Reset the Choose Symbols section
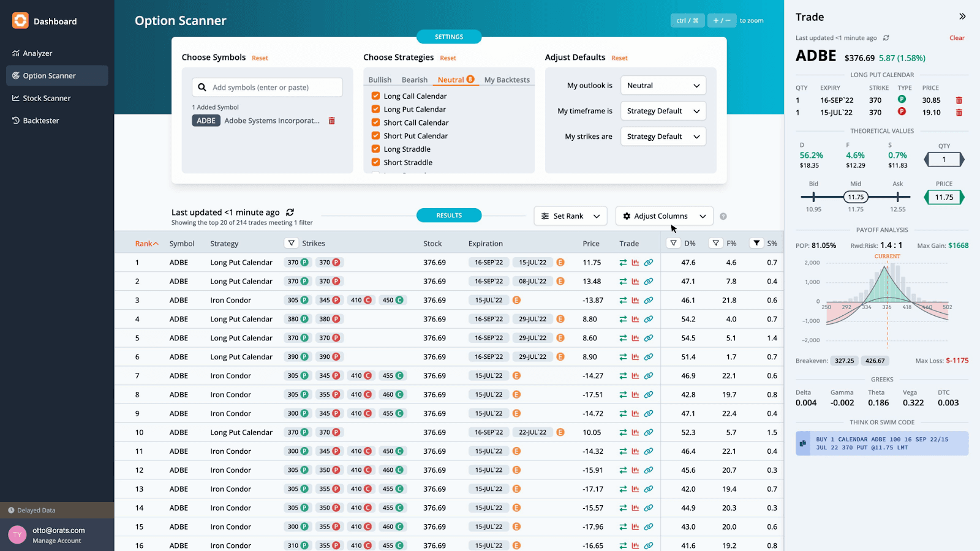 click(260, 58)
